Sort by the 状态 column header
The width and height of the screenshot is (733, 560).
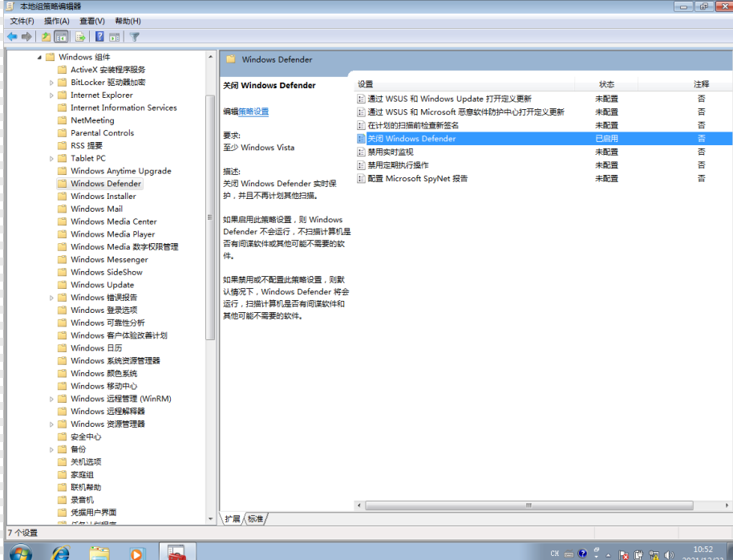tap(606, 84)
